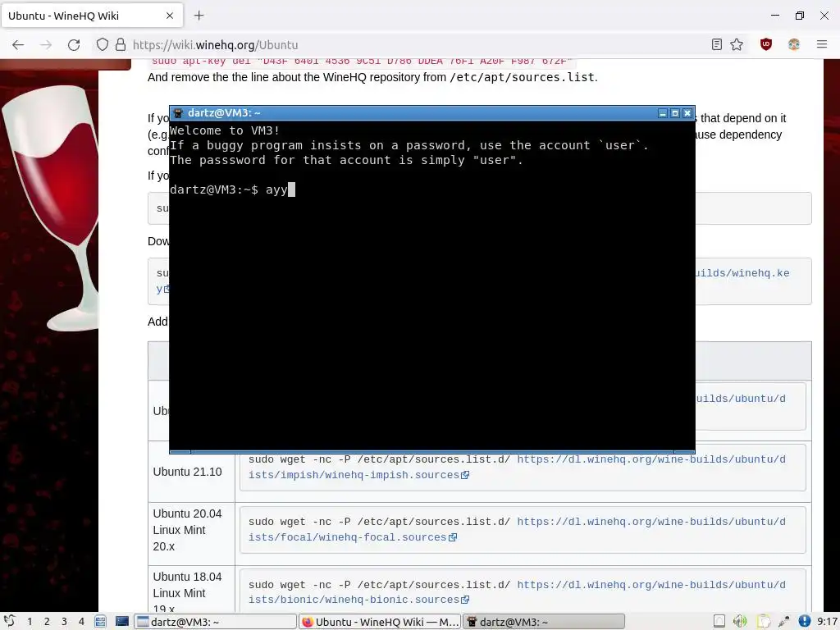Click the site security padlock icon
The width and height of the screenshot is (840, 630).
[x=121, y=44]
